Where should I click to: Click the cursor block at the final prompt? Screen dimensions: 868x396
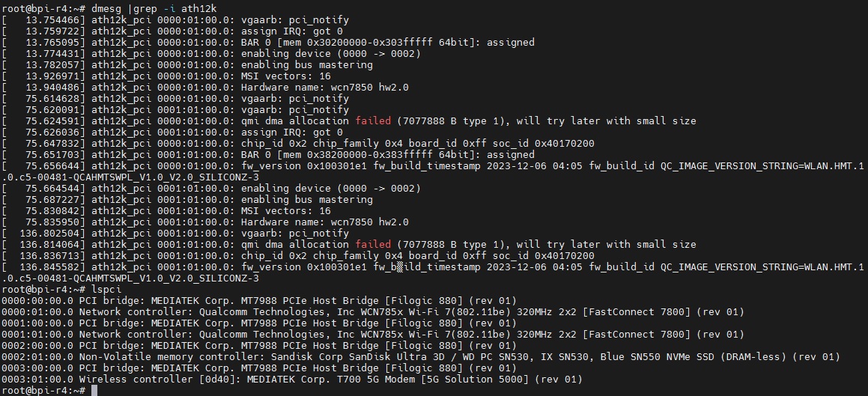click(94, 391)
